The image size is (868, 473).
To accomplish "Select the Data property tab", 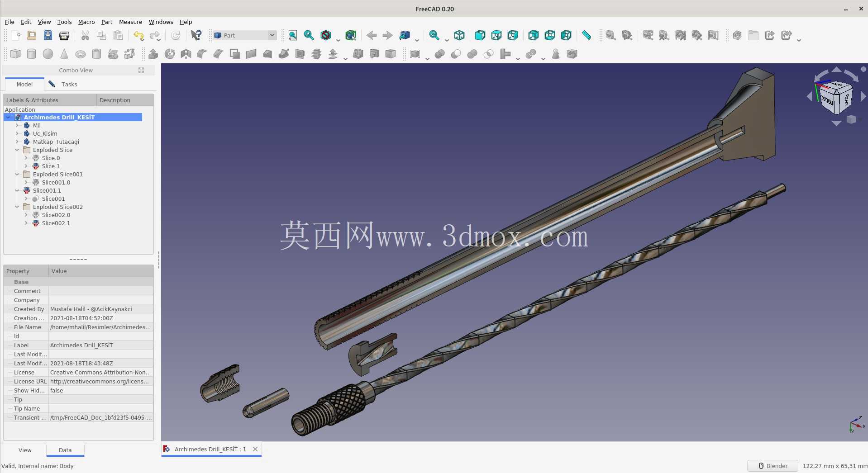I will pyautogui.click(x=65, y=450).
